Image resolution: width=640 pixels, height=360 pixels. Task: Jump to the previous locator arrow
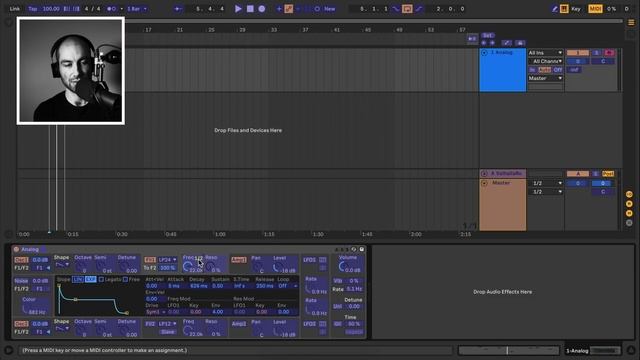(484, 43)
